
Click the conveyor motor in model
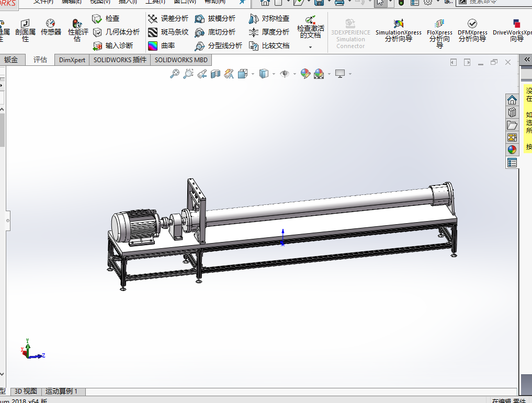coord(135,226)
